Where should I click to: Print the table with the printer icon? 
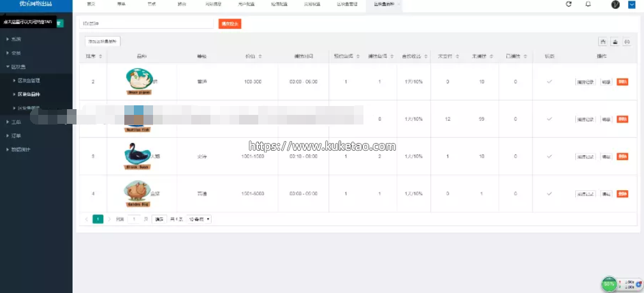pyautogui.click(x=627, y=41)
